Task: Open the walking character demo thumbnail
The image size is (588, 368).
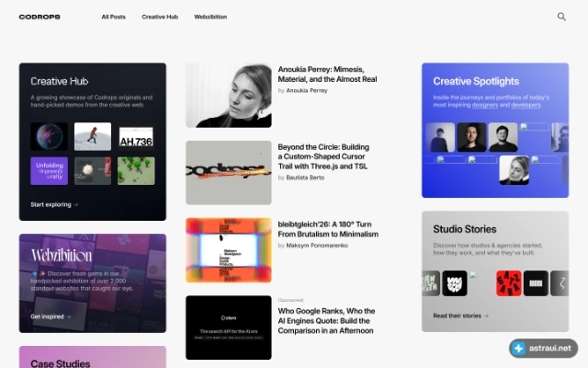Action: pyautogui.click(x=93, y=136)
